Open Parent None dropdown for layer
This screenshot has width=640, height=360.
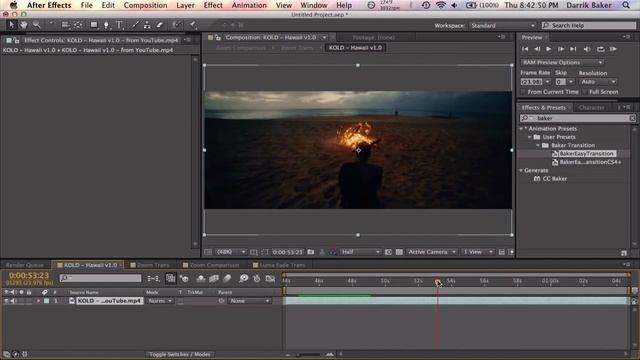click(x=249, y=301)
